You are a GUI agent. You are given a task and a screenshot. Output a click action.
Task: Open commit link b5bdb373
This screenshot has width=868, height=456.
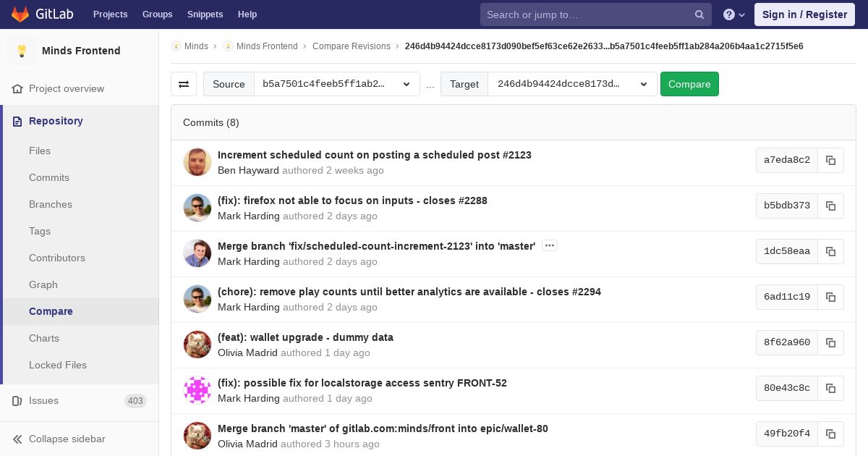coord(786,206)
